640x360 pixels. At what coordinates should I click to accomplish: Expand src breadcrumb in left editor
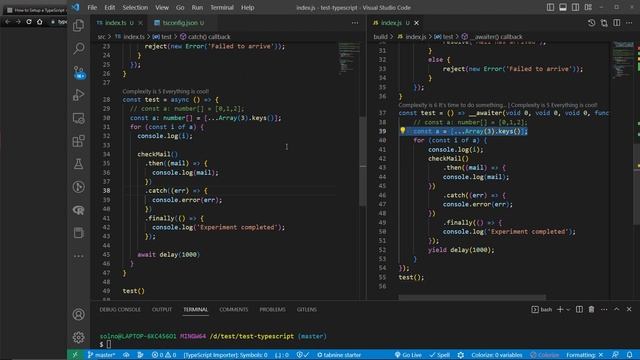click(x=101, y=37)
